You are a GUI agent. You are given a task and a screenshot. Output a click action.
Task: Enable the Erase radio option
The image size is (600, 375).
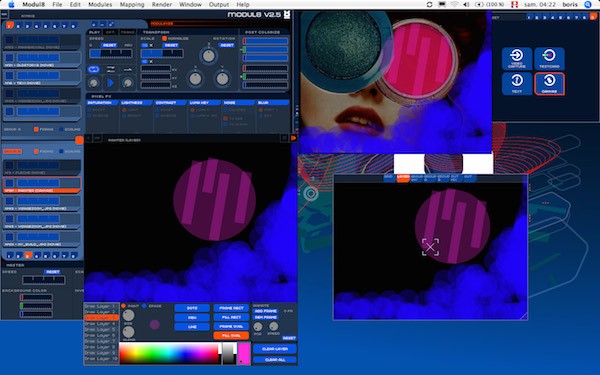(x=144, y=306)
